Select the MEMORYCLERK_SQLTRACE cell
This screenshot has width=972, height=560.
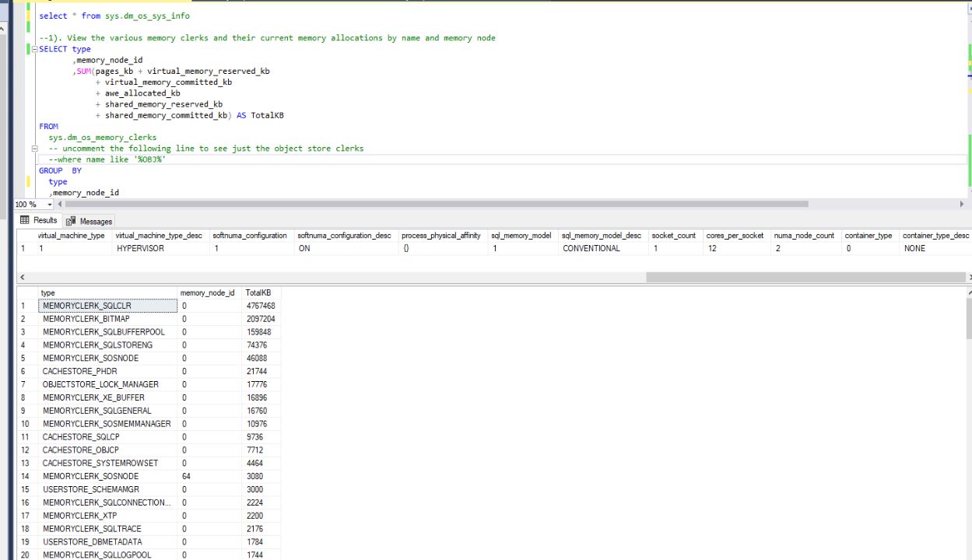107,529
